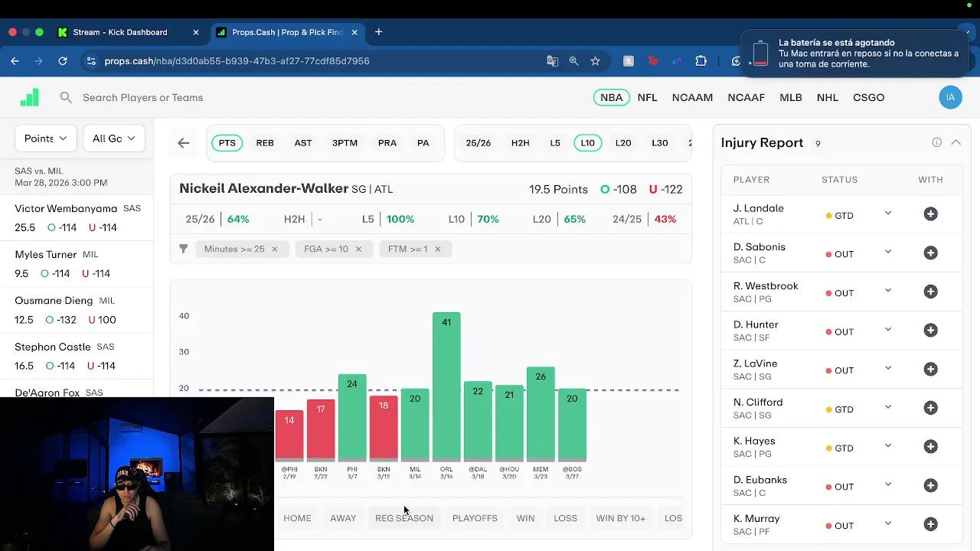The image size is (980, 551).
Task: Click the zoom magnifier in address bar
Action: tap(573, 60)
